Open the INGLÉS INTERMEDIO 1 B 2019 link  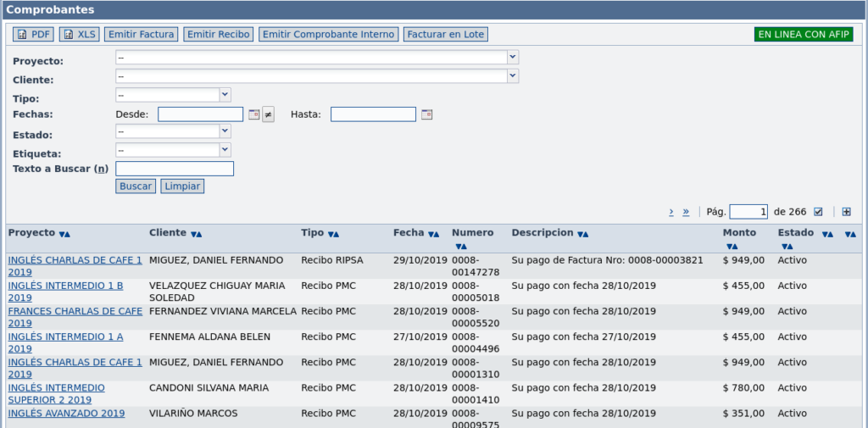click(65, 292)
